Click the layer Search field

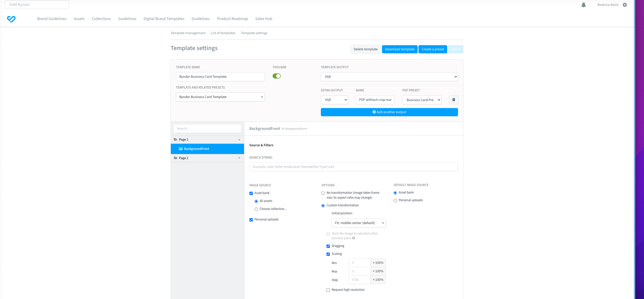(x=207, y=129)
